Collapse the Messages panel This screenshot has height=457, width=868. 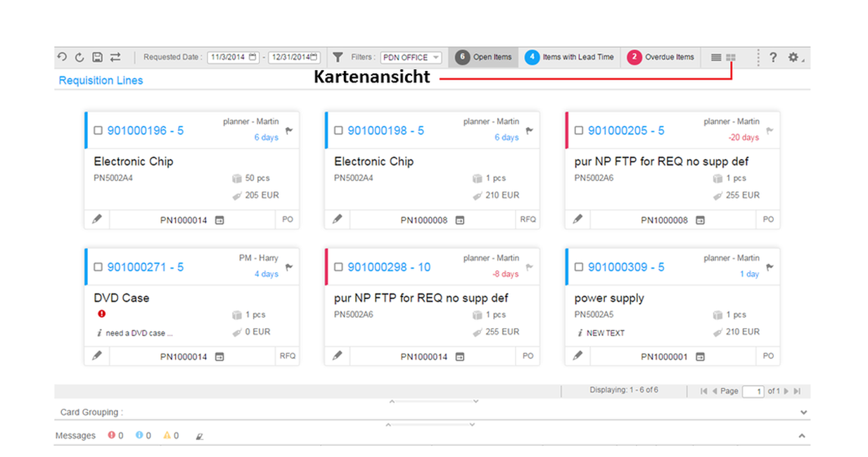[801, 436]
